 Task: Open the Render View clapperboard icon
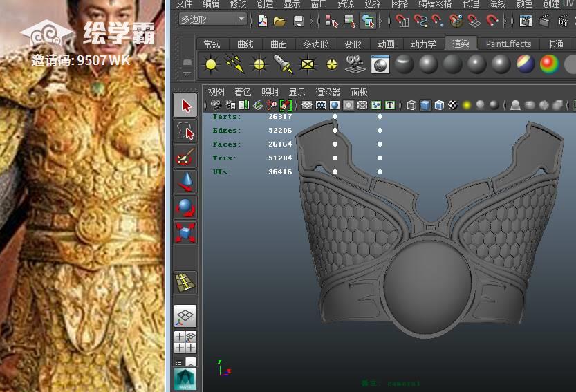[526, 21]
